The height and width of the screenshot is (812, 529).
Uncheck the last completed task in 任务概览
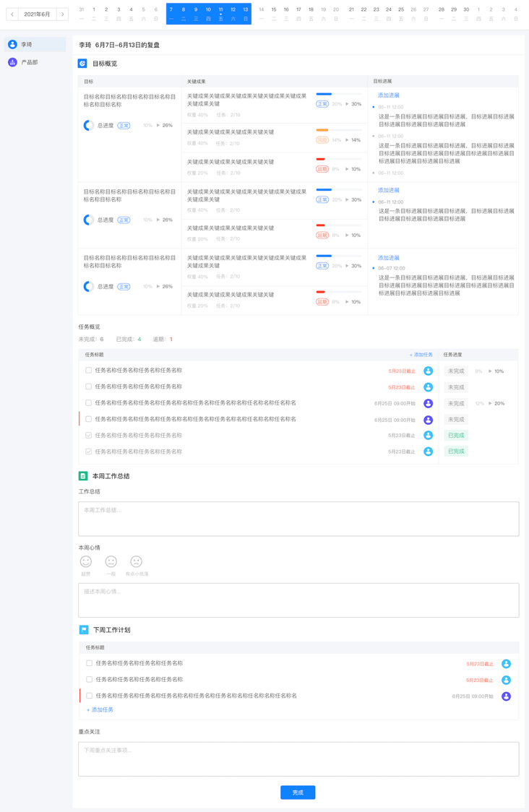pyautogui.click(x=89, y=452)
